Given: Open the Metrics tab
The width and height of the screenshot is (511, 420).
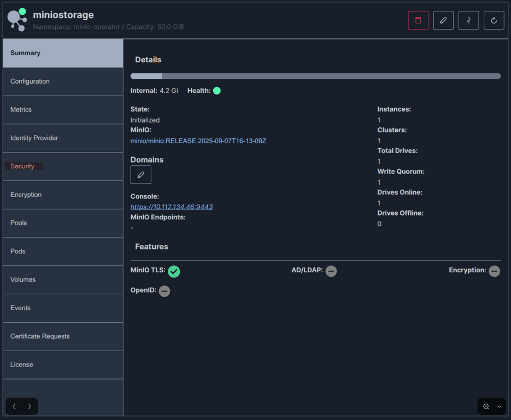Looking at the screenshot, I should 63,110.
